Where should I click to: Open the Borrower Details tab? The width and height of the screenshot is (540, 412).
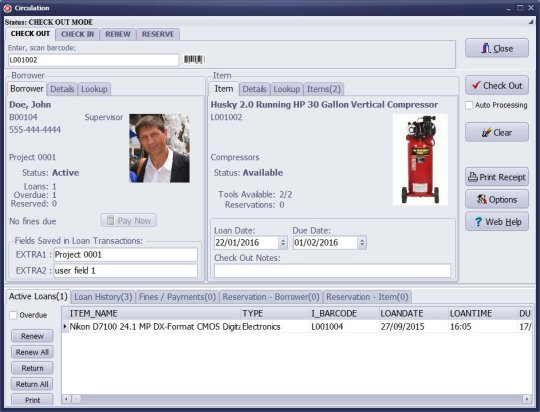click(62, 89)
